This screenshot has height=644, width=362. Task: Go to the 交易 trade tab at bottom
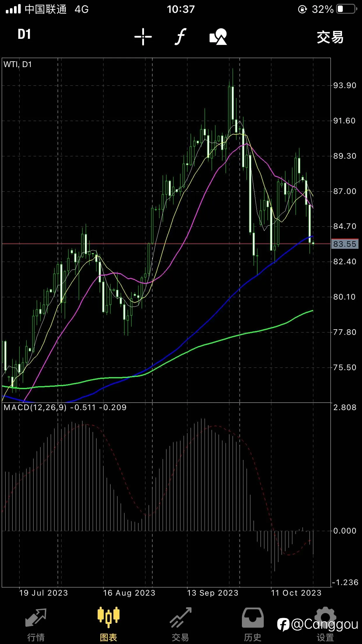tap(180, 624)
